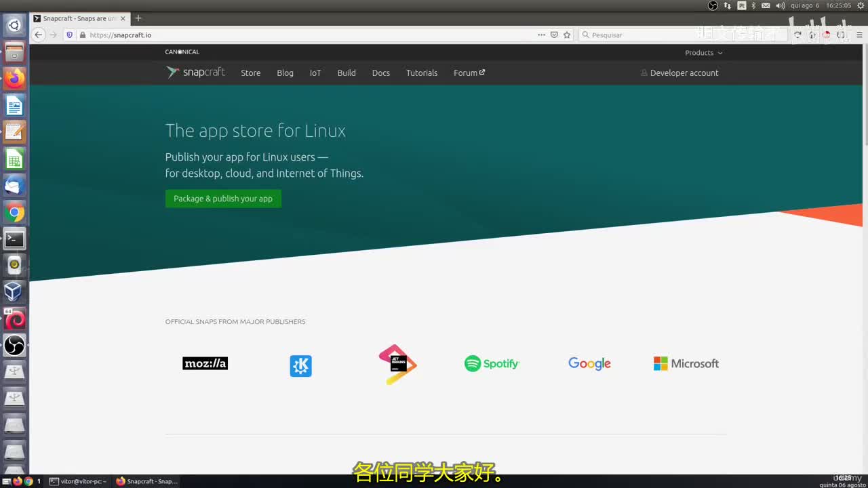Image resolution: width=868 pixels, height=488 pixels.
Task: Open the OBS indicator in the top panel
Action: click(x=713, y=5)
